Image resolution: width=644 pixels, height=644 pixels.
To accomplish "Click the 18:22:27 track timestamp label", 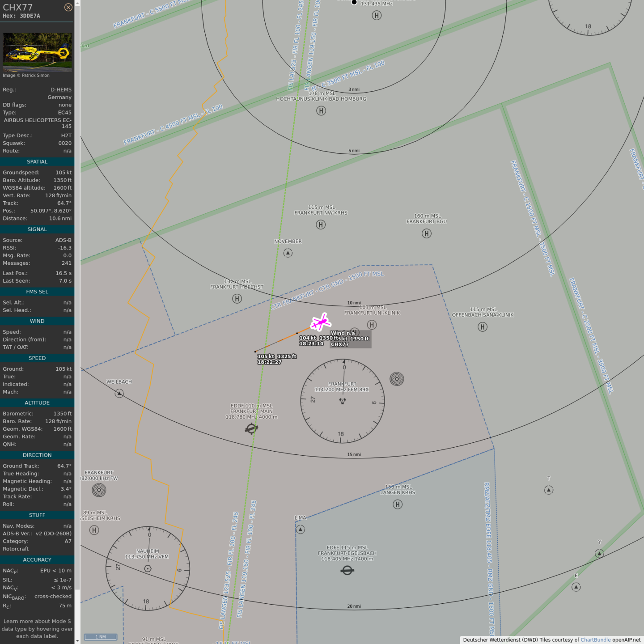I will point(269,362).
